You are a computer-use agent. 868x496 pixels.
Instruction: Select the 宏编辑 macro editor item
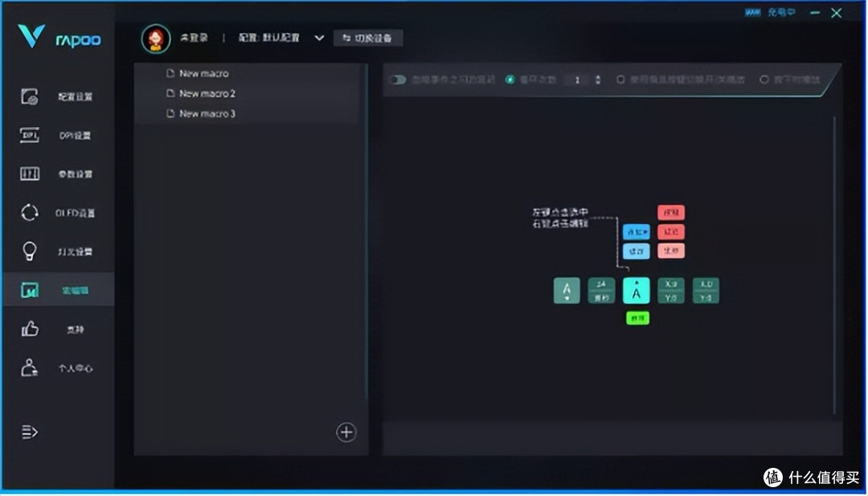[x=58, y=289]
